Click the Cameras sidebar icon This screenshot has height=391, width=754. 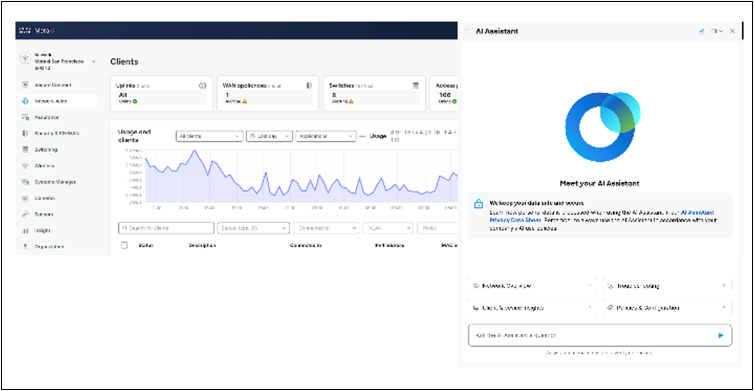coord(25,198)
